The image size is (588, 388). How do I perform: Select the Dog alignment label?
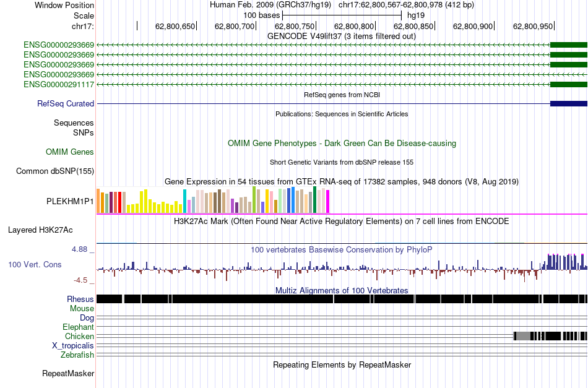click(87, 318)
